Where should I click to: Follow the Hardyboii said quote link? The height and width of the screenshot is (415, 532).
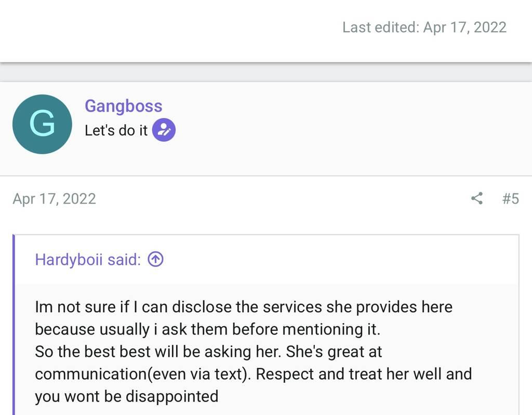click(87, 259)
